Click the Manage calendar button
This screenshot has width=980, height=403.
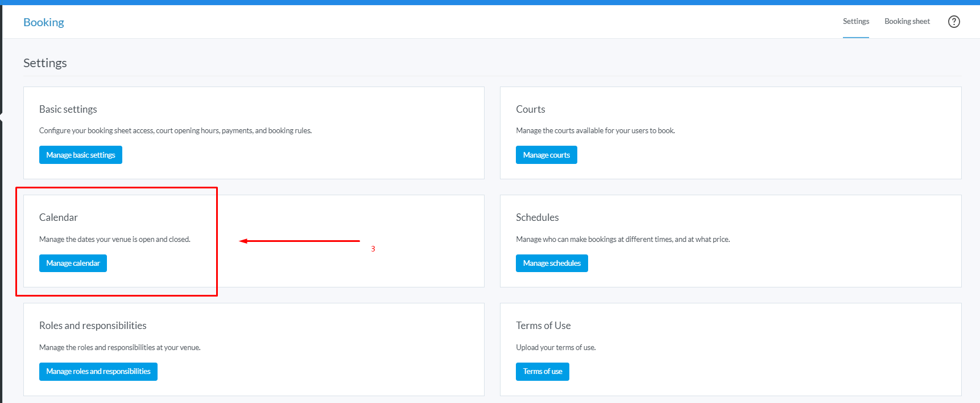click(73, 263)
